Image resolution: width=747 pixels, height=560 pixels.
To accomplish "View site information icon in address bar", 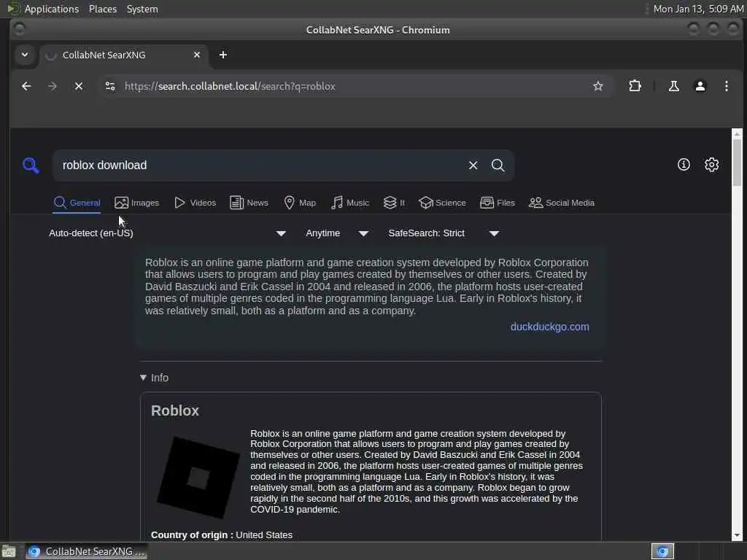I will pos(110,86).
